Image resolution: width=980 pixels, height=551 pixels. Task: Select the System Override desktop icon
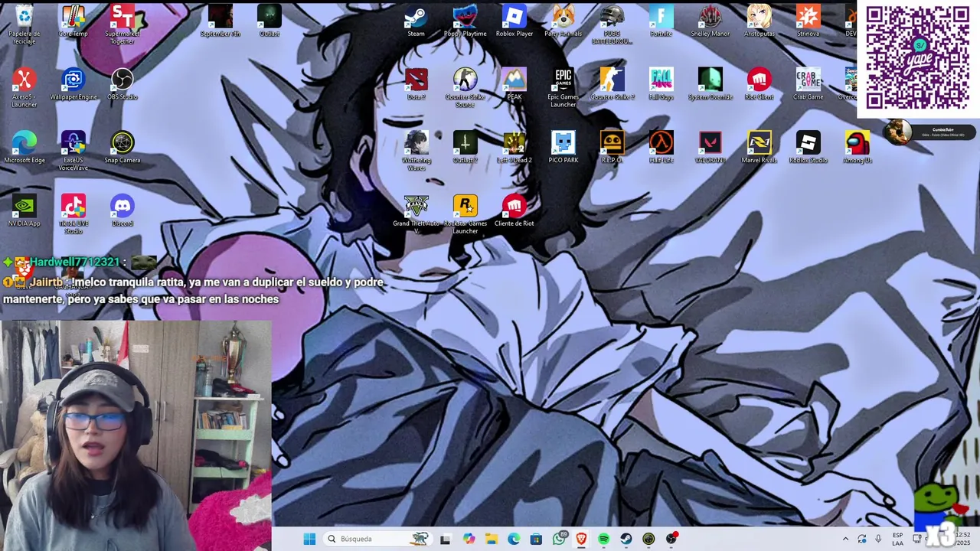coord(710,84)
